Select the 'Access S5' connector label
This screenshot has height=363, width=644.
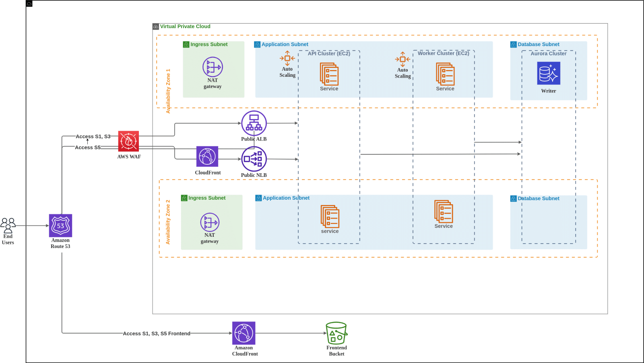click(x=88, y=148)
